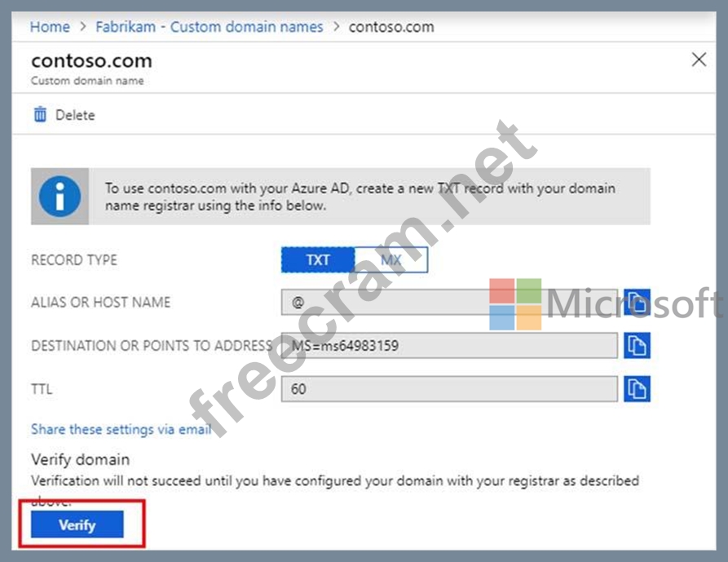This screenshot has width=728, height=562.
Task: Click the ALIAS OR HOST NAME label
Action: [101, 303]
